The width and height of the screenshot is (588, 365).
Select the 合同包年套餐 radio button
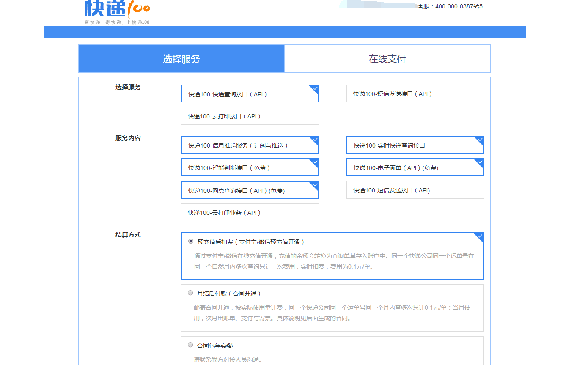click(190, 345)
